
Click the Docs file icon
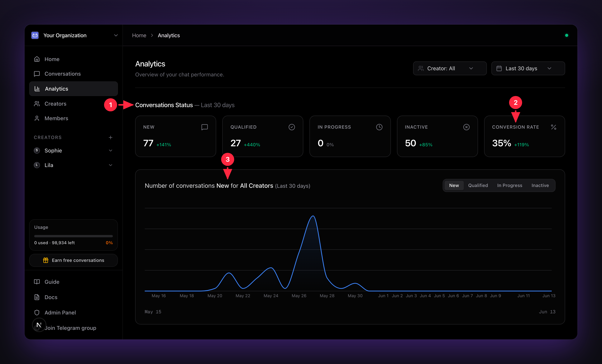pos(37,297)
